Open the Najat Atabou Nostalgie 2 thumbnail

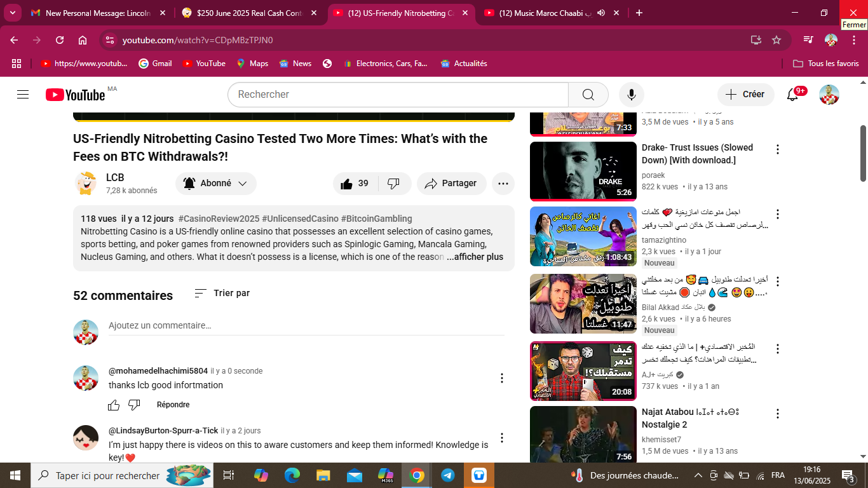coord(583,435)
